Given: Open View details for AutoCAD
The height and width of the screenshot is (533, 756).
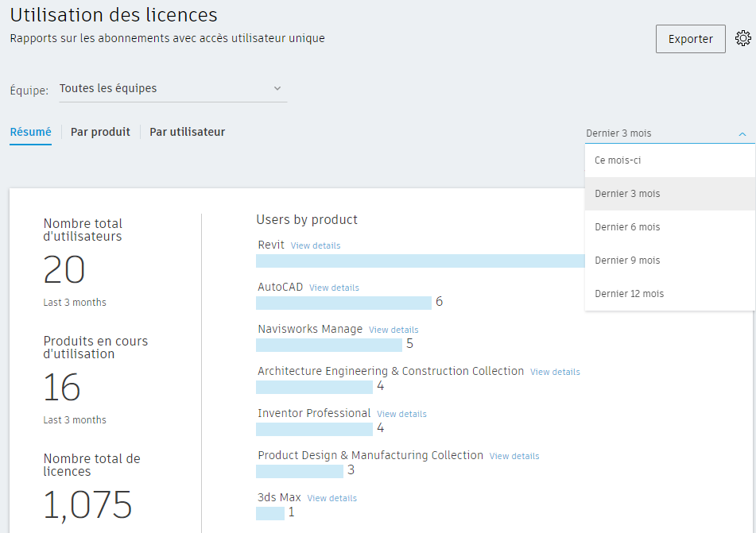Looking at the screenshot, I should (334, 288).
